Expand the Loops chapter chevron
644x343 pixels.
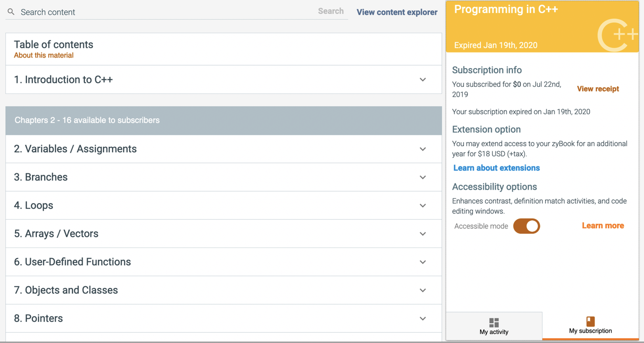pos(423,206)
